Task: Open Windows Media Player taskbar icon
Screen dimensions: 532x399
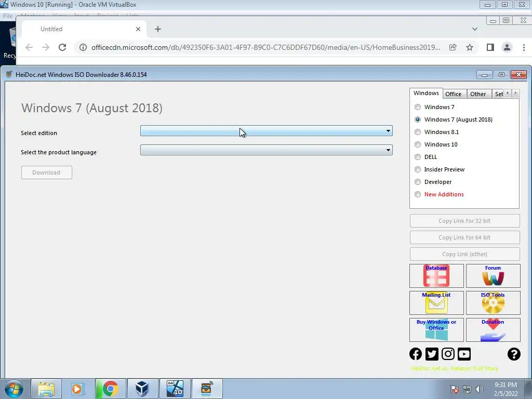Action: pyautogui.click(x=77, y=389)
